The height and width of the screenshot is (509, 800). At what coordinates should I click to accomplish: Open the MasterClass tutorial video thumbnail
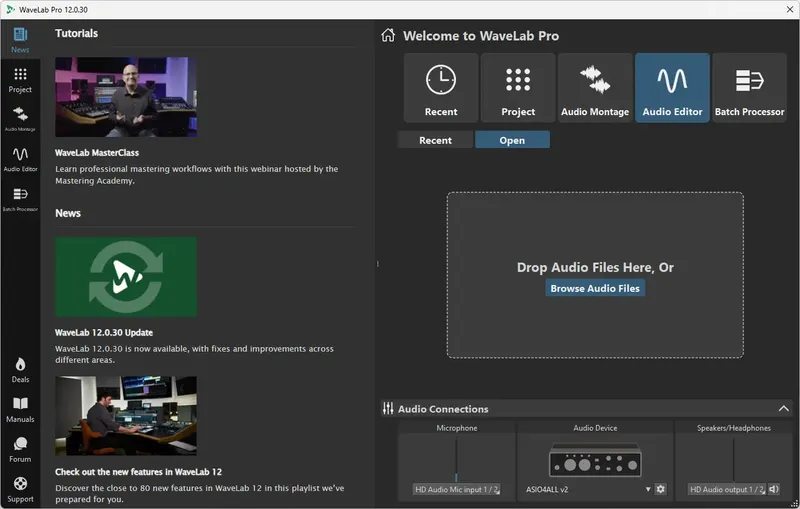(x=126, y=97)
